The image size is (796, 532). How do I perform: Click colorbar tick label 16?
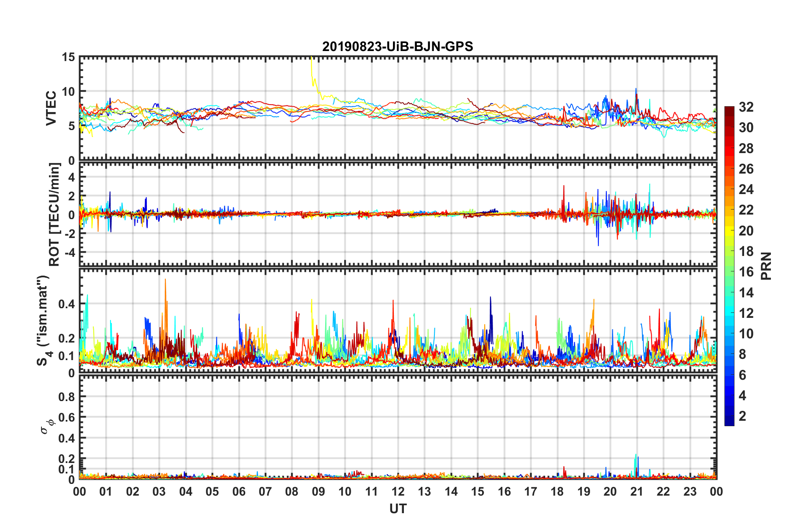pyautogui.click(x=746, y=272)
